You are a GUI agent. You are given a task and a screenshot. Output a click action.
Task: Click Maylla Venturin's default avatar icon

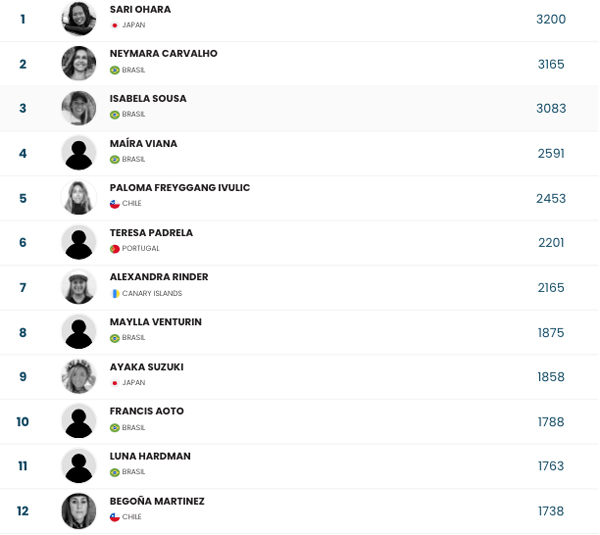[79, 332]
